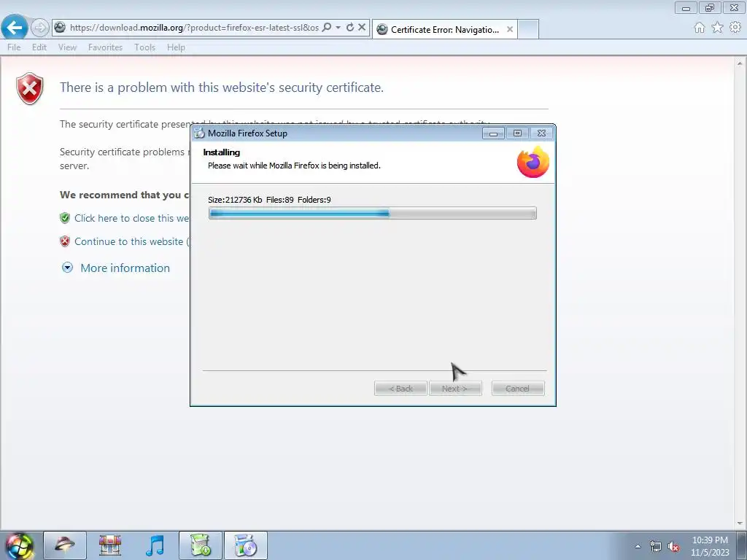Switch to the setup disc taskbar icon
This screenshot has height=560, width=747.
tap(246, 545)
